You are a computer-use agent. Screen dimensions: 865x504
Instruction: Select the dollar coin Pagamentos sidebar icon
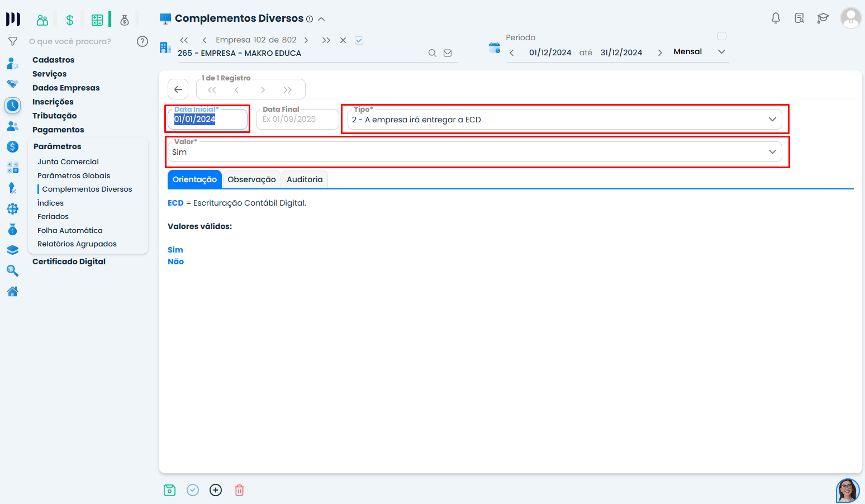(12, 146)
